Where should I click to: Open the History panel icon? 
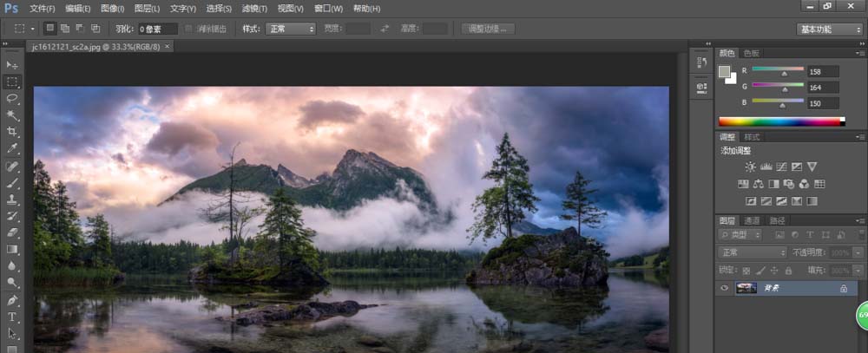pos(700,62)
